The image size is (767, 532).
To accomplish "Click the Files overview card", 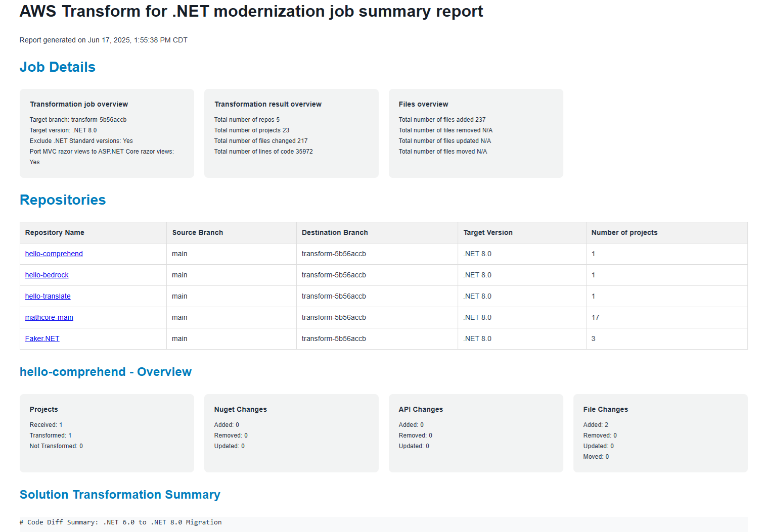I will [476, 133].
